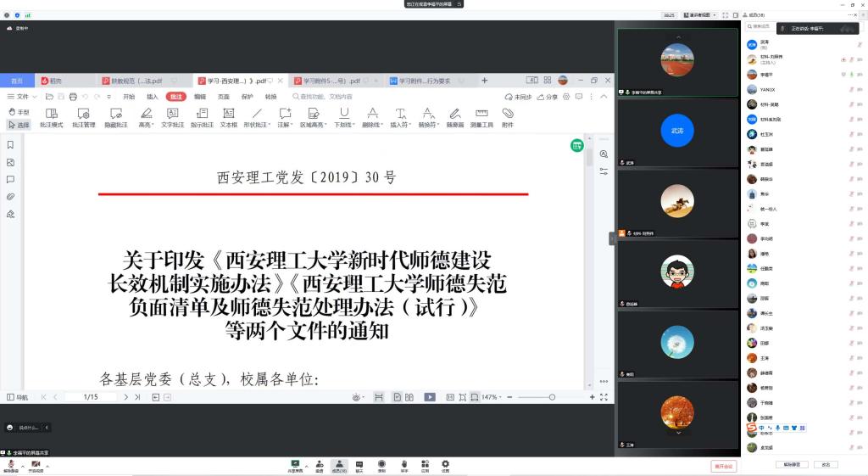Open the 删除线 strikethrough dropdown
The width and height of the screenshot is (868, 476).
pos(373,118)
